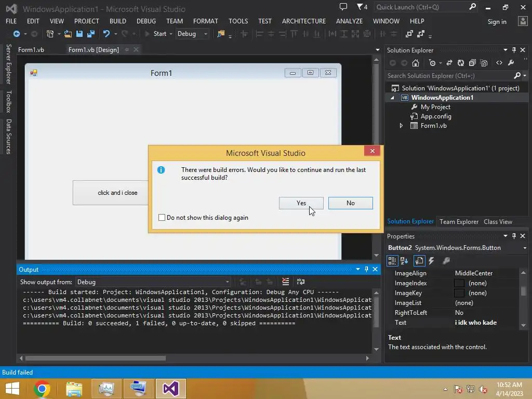Toggle auto-hide pin on Solution Explorer
Viewport: 532px width, 399px height.
click(x=514, y=50)
